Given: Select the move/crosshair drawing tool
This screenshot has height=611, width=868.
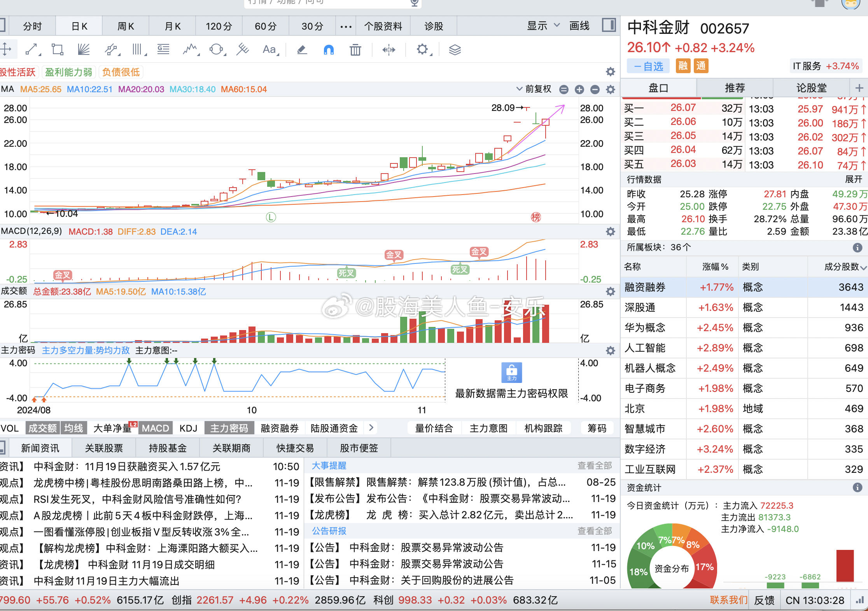Looking at the screenshot, I should tap(5, 49).
